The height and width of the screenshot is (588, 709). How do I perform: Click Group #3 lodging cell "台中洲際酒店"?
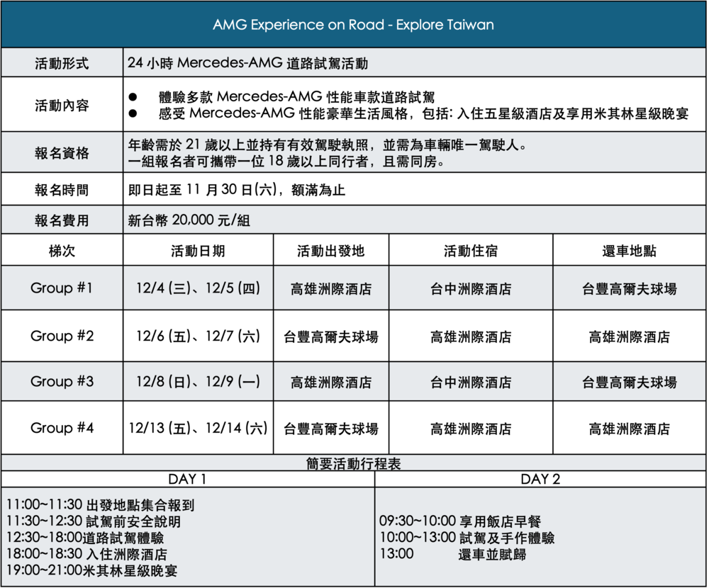(x=471, y=383)
